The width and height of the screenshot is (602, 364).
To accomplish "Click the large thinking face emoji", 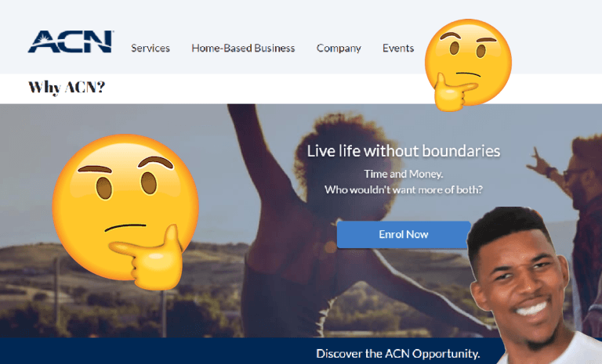I will 125,211.
